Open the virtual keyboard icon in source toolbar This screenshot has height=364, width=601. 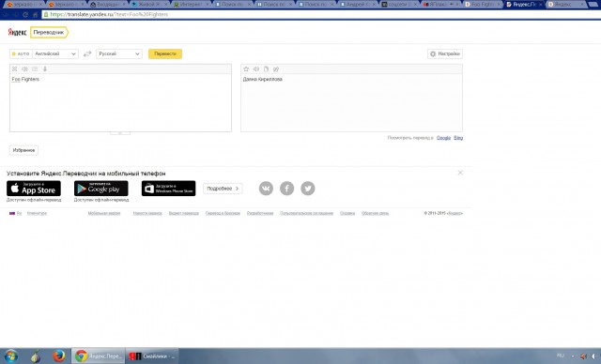point(35,68)
